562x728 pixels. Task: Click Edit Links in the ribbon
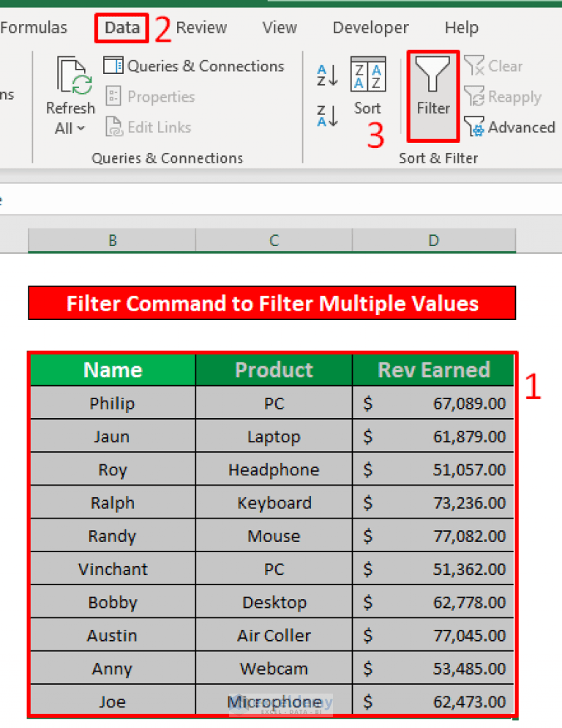click(x=149, y=127)
